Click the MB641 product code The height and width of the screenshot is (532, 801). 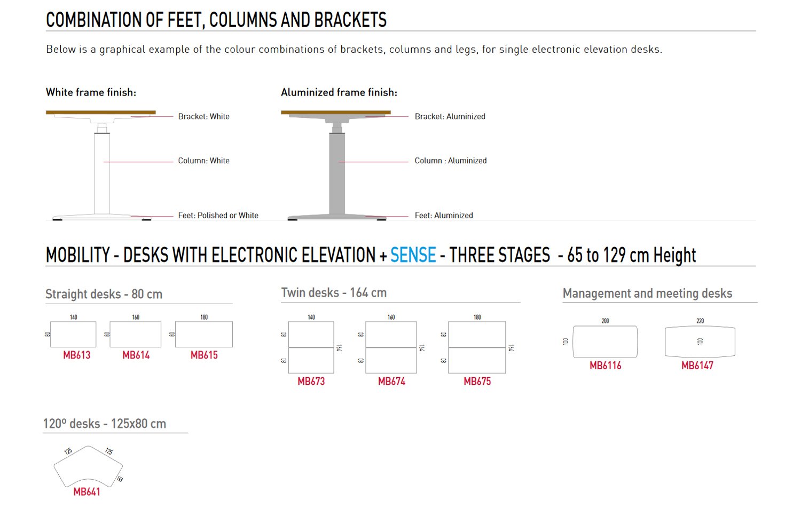(x=87, y=492)
